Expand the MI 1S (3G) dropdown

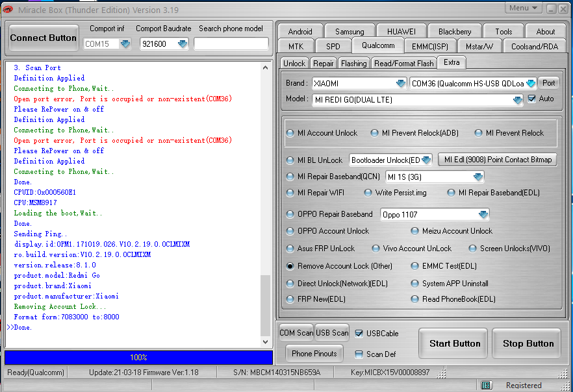(x=478, y=177)
